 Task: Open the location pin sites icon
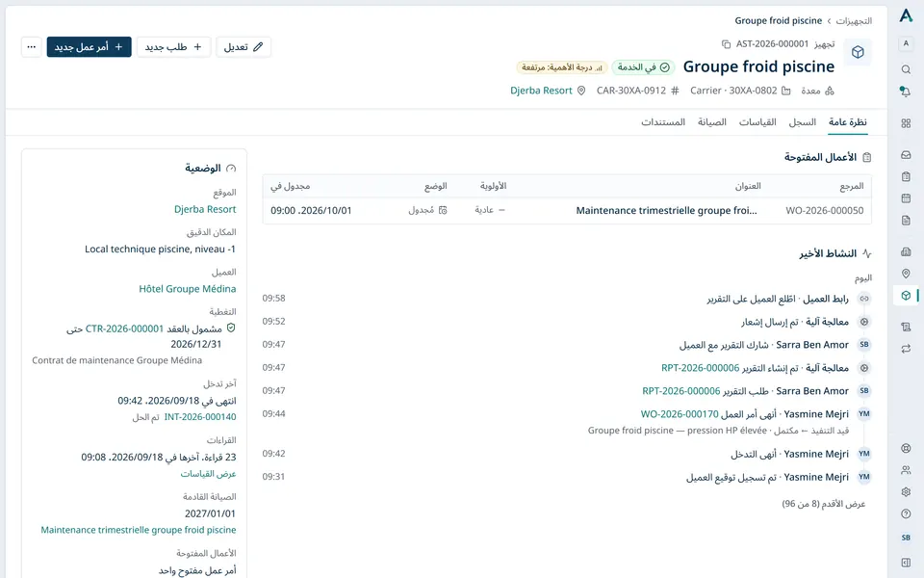tap(906, 274)
